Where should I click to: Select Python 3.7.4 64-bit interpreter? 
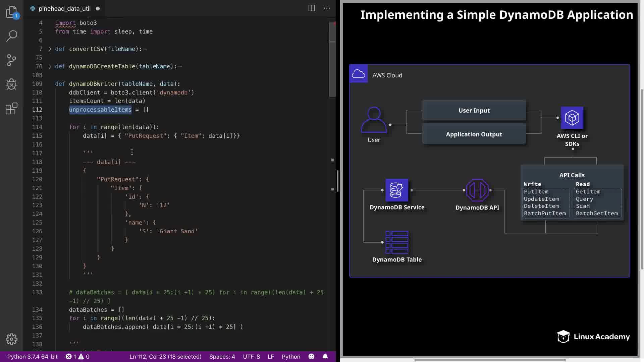click(x=32, y=357)
